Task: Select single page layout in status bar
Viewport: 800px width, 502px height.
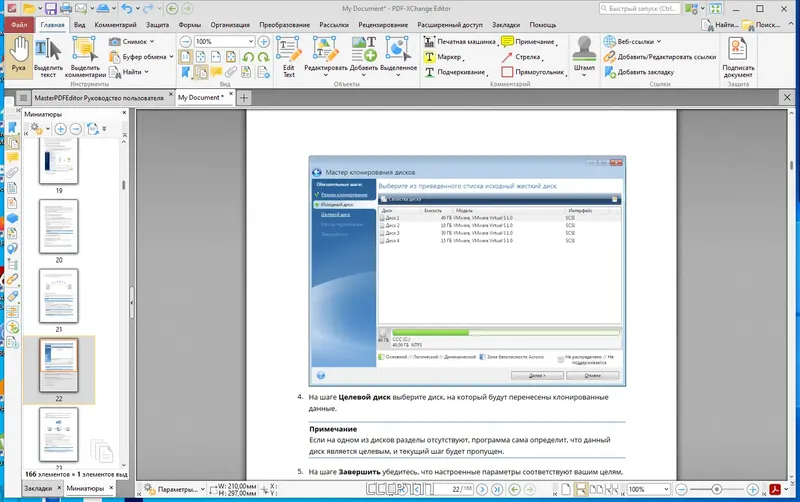Action: [566, 489]
